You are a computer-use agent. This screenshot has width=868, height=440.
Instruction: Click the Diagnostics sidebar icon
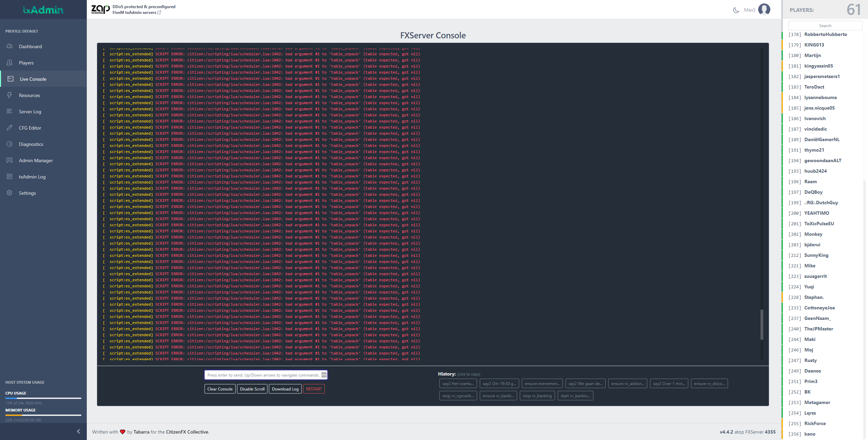point(9,144)
